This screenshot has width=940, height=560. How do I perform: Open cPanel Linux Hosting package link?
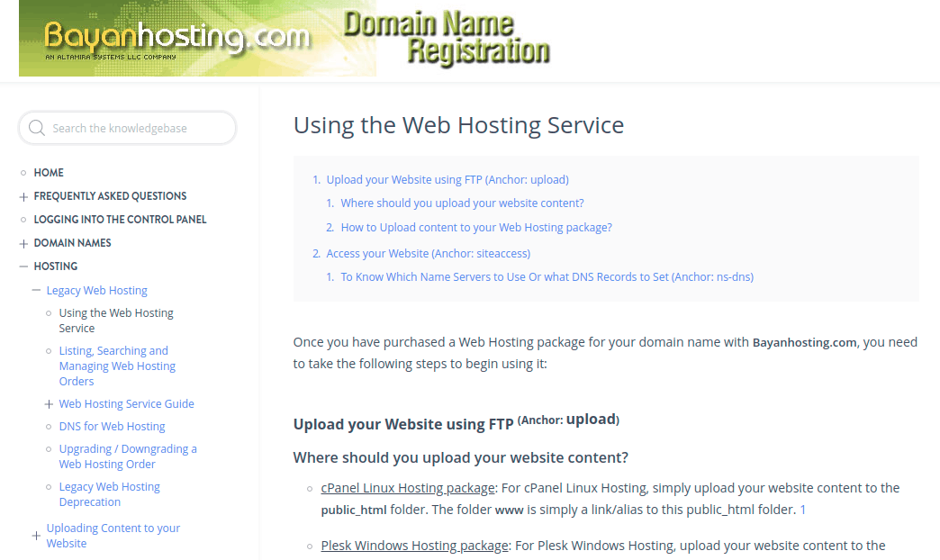click(408, 488)
